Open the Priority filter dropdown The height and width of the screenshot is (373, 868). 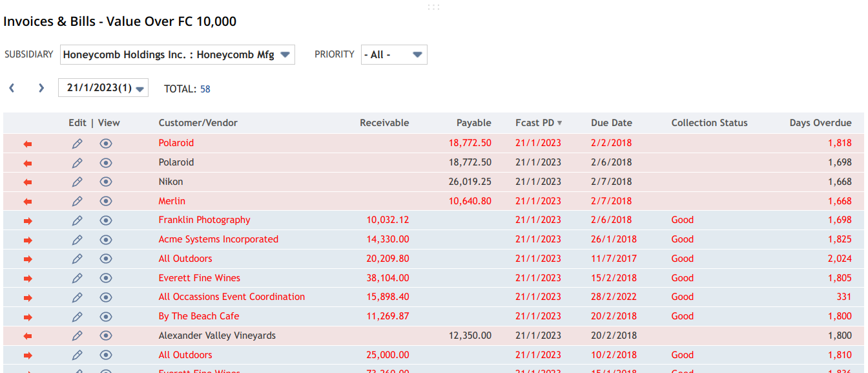pos(394,55)
